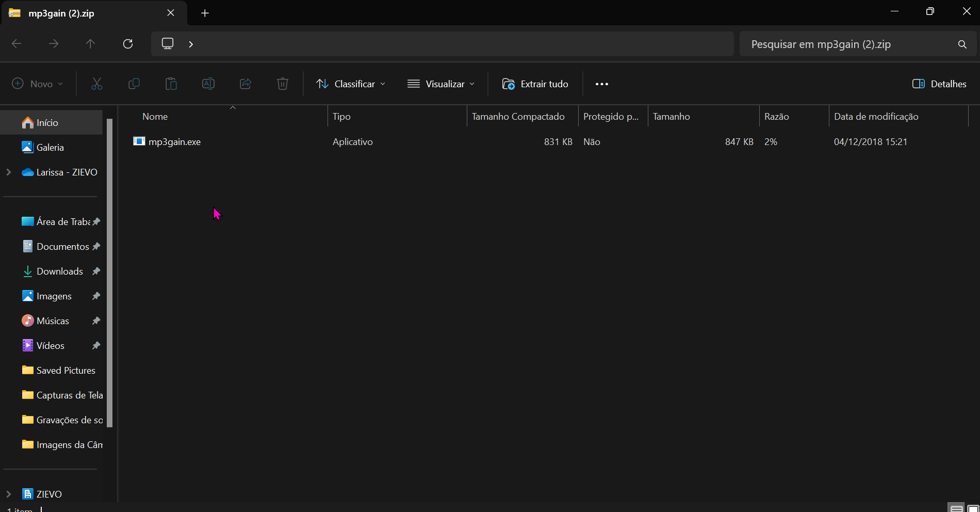Click the Extrair tudo button
Screen dimensions: 980x512
[x=535, y=84]
